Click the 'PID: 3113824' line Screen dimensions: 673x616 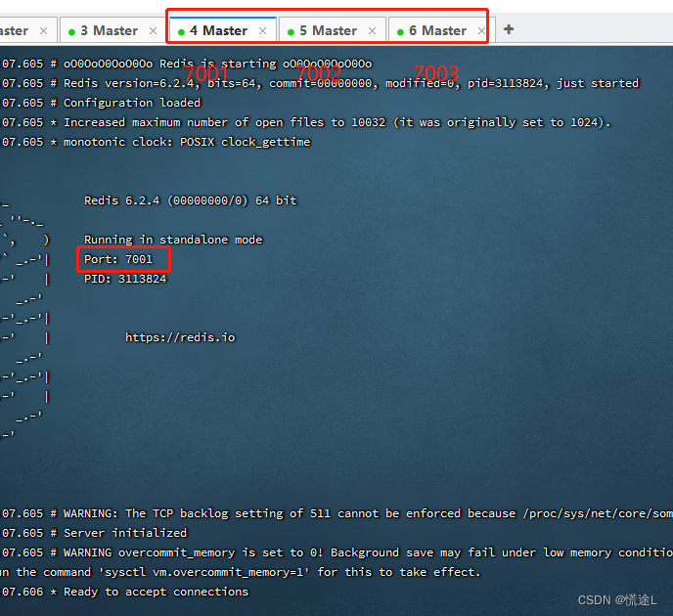coord(125,279)
